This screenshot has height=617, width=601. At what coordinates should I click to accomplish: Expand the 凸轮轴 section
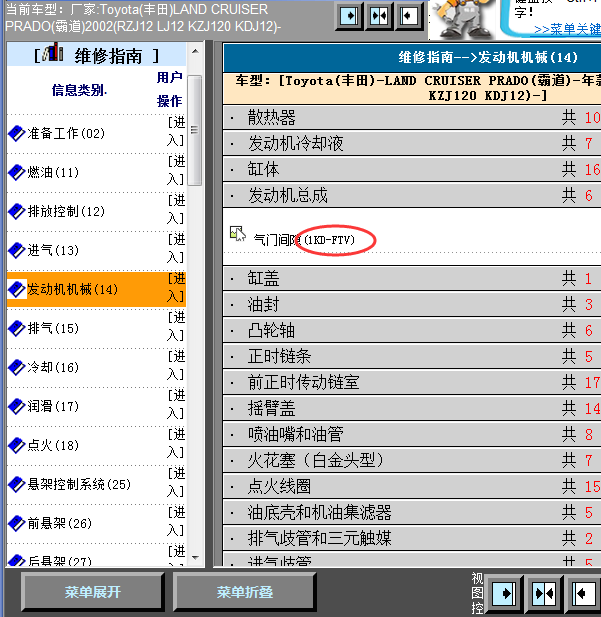point(412,330)
